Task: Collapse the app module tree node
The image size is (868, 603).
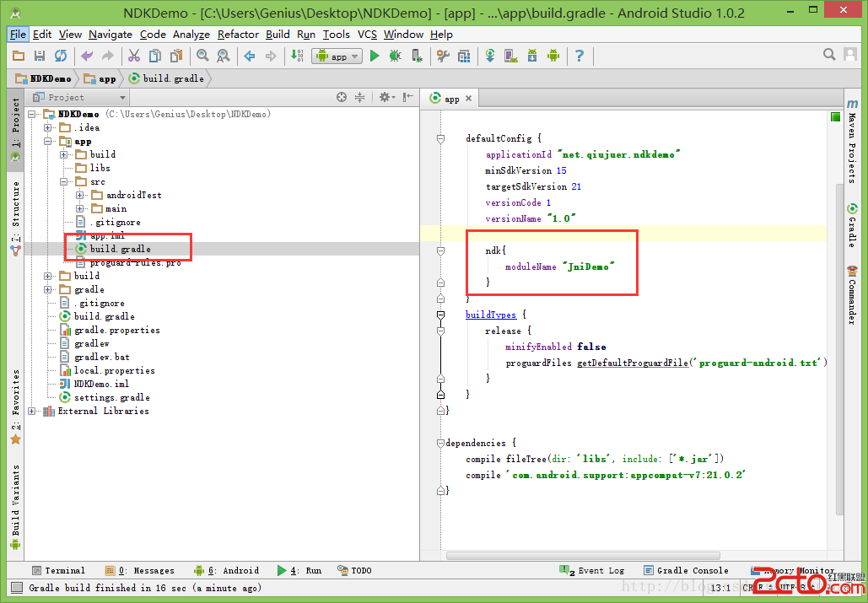Action: pos(48,142)
